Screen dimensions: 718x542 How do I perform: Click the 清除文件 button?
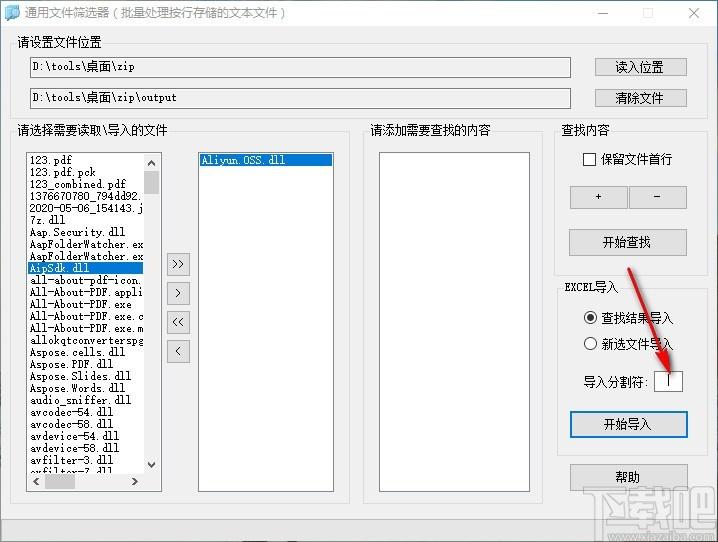[x=641, y=98]
